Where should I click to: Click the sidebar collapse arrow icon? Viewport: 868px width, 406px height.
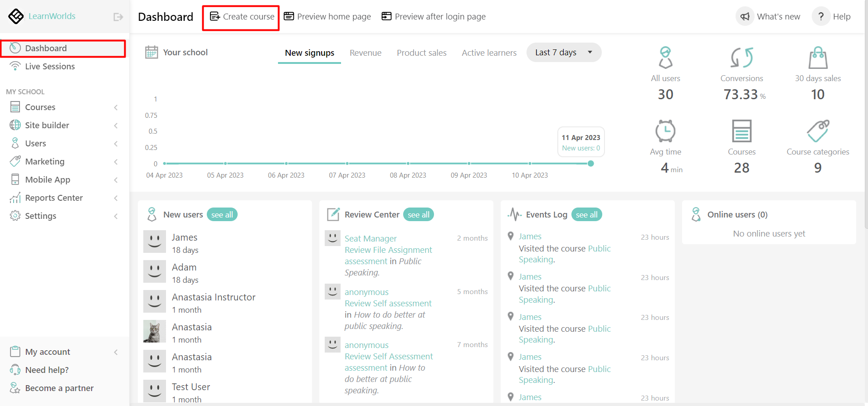click(x=118, y=17)
